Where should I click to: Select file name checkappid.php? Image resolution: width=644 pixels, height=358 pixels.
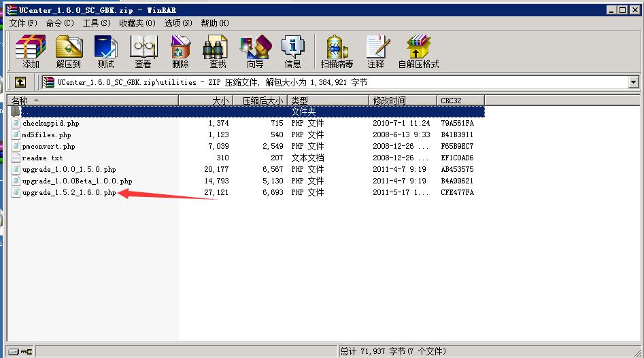pos(51,123)
